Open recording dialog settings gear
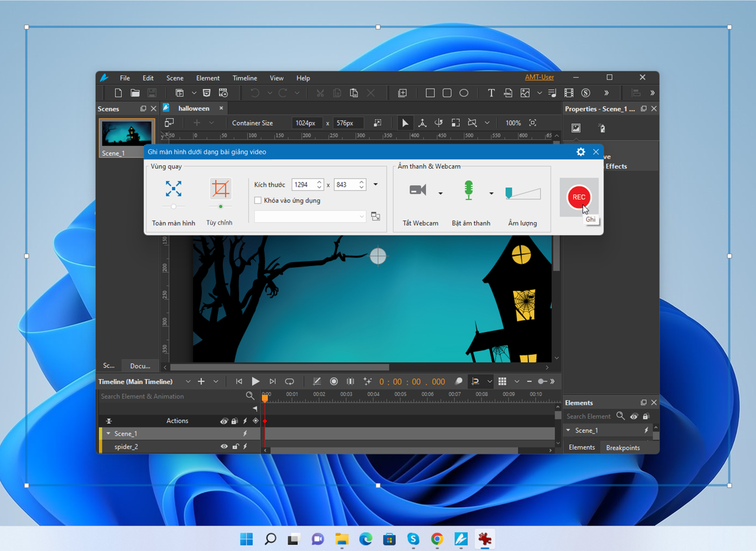 click(x=581, y=152)
